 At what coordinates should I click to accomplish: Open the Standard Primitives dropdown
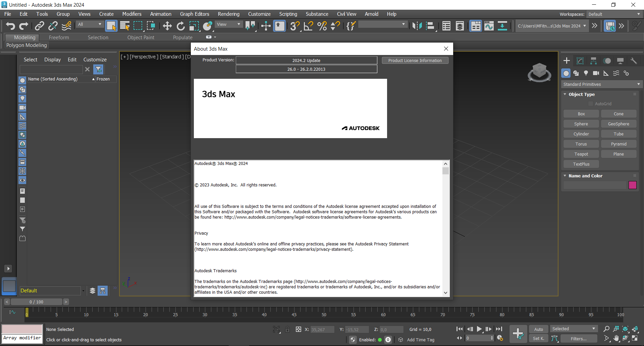602,84
